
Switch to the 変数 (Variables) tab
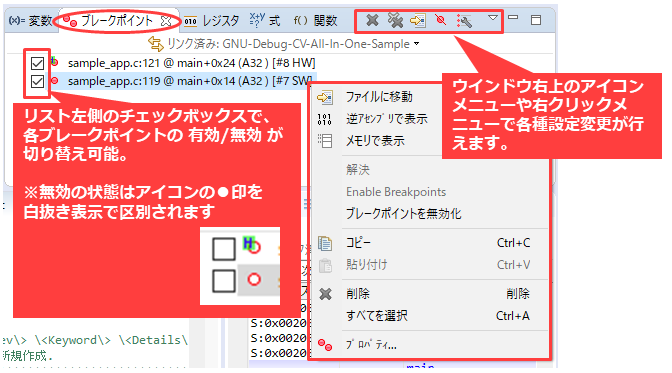(30, 21)
